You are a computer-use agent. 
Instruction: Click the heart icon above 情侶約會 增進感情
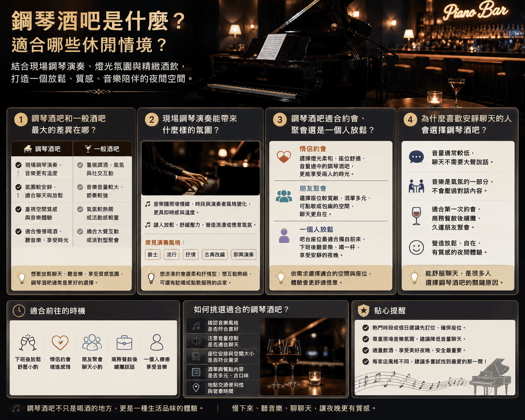pos(60,342)
